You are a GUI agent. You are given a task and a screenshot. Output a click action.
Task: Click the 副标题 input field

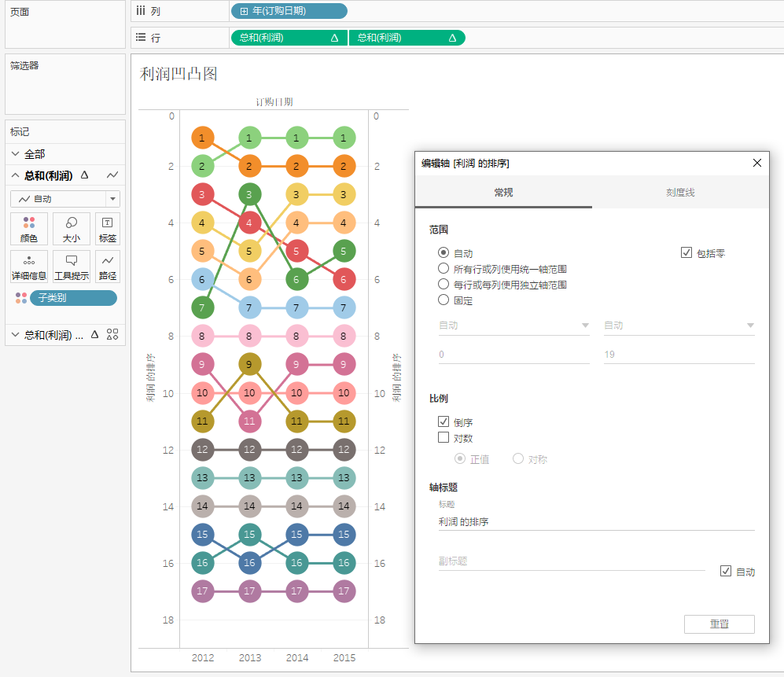pos(572,561)
